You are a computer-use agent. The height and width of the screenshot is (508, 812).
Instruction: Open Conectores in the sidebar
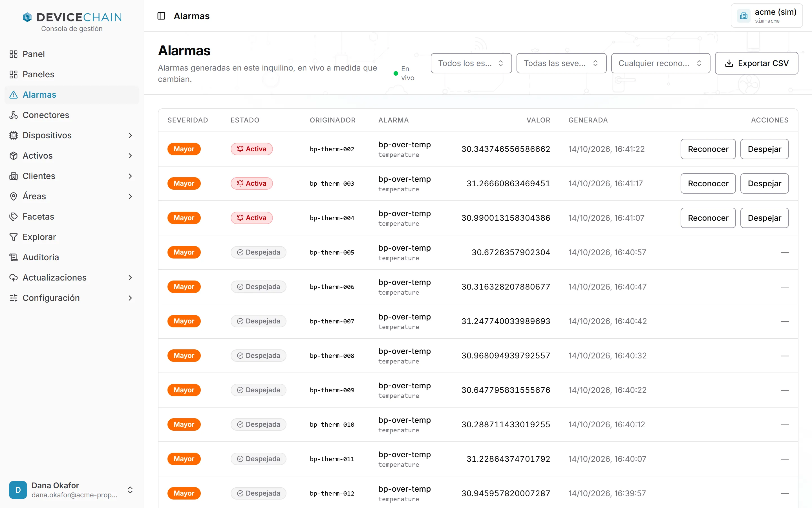pyautogui.click(x=72, y=115)
